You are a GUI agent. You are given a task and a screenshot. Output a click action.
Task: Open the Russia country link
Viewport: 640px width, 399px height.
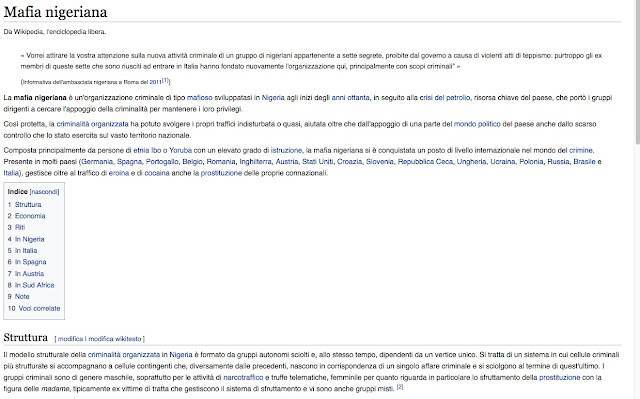(558, 162)
